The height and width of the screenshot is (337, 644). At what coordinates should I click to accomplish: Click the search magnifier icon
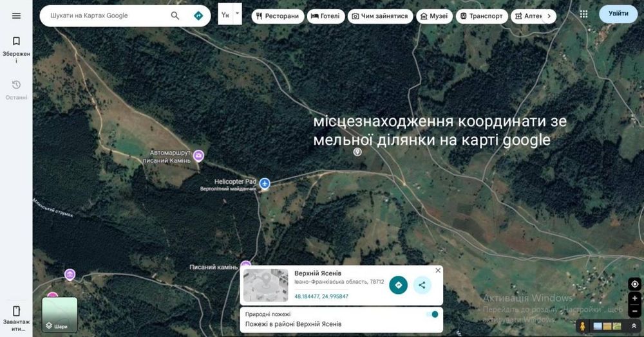(x=175, y=15)
